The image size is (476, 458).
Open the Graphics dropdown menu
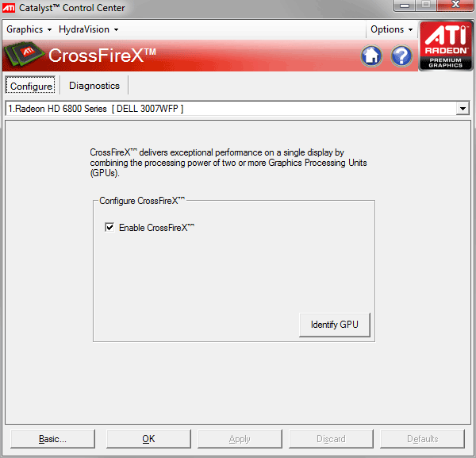click(x=29, y=29)
